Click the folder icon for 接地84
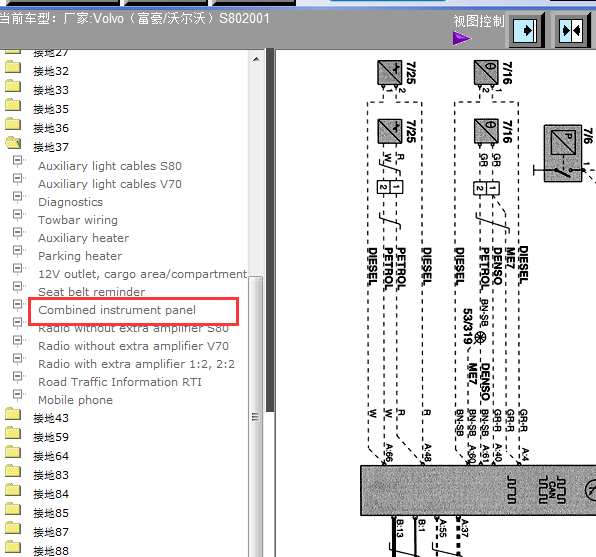 point(13,490)
